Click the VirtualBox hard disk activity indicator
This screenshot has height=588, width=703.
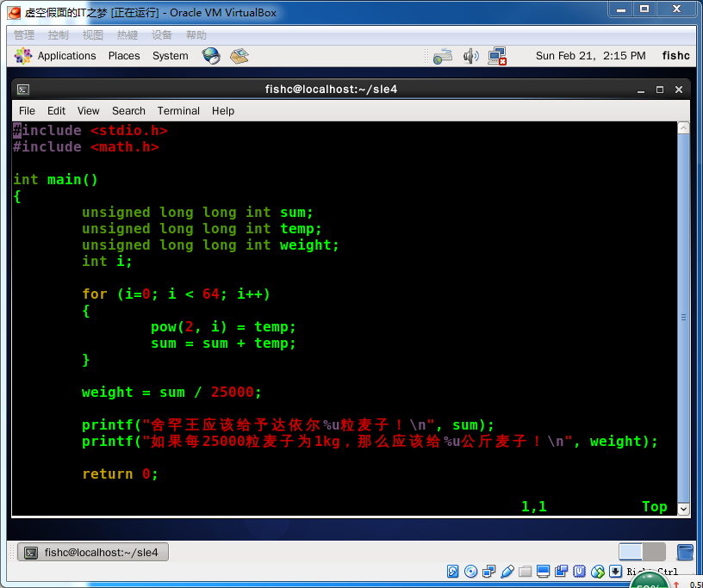pos(453,572)
